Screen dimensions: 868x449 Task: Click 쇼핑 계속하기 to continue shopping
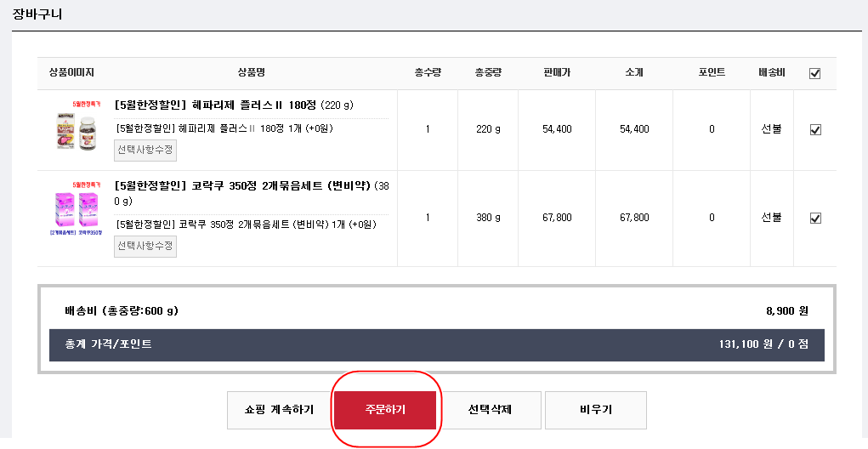[x=279, y=410]
